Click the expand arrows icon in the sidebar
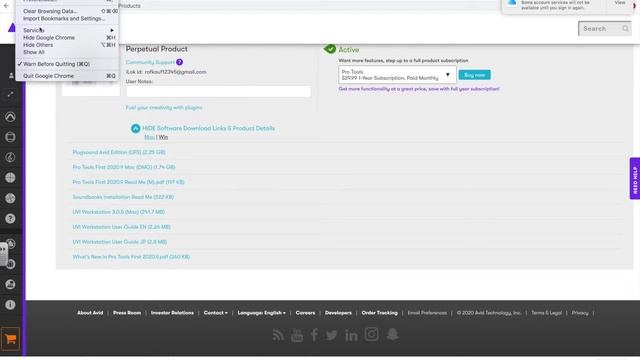Image resolution: width=640 pixels, height=360 pixels. 10,95
